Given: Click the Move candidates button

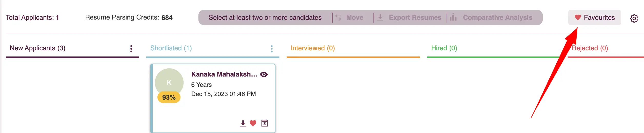Looking at the screenshot, I should (x=349, y=17).
